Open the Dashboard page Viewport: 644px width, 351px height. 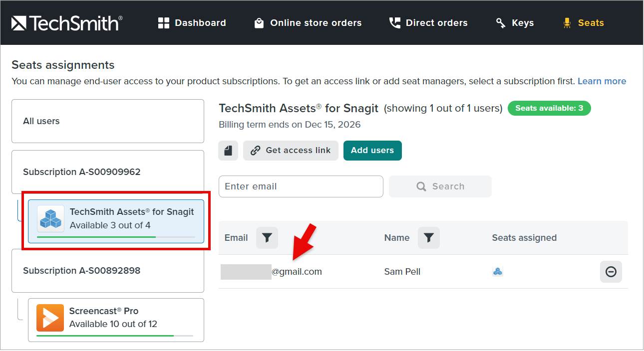pyautogui.click(x=192, y=23)
